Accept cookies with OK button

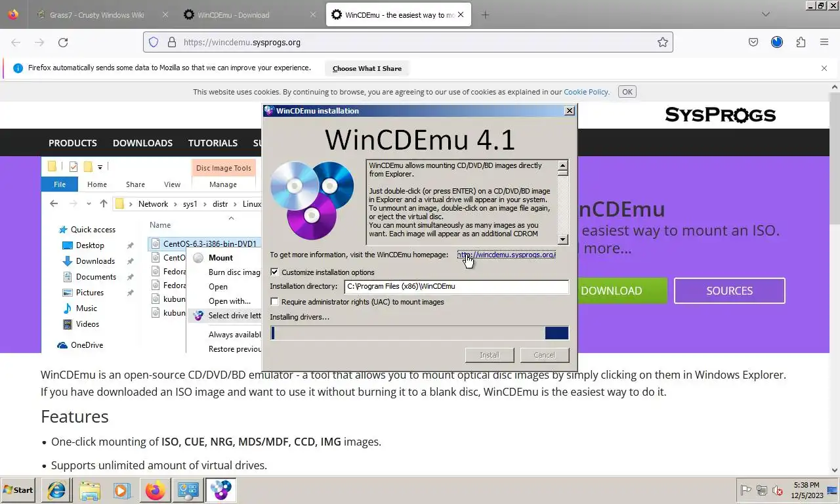click(627, 92)
